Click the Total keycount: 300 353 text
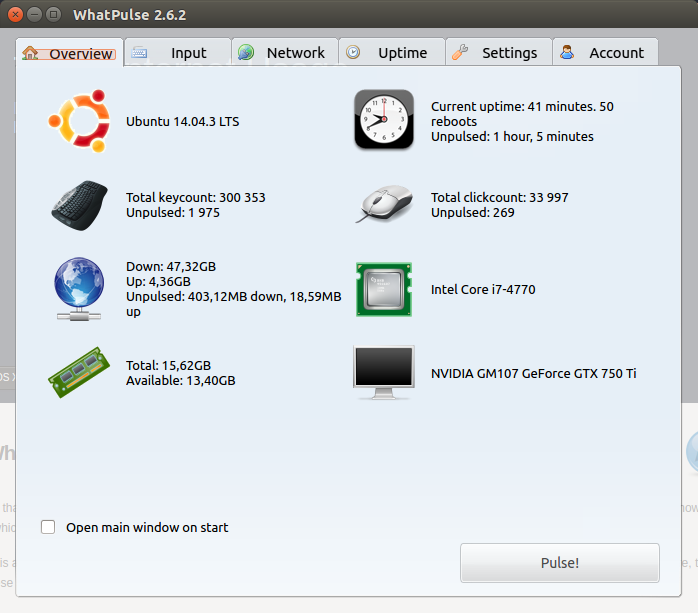This screenshot has height=613, width=698. pos(195,197)
